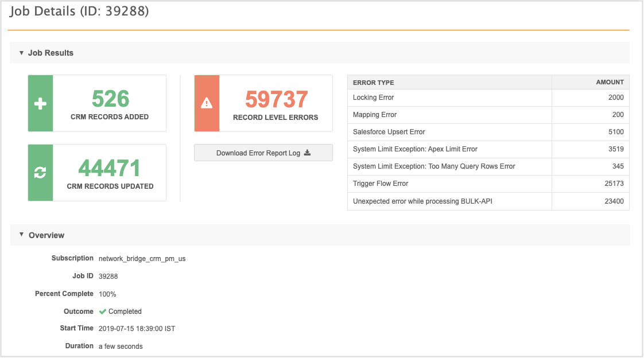Click the network_bridge_crm_pm_us subscription value
Screen dimensions: 644x358
point(142,259)
